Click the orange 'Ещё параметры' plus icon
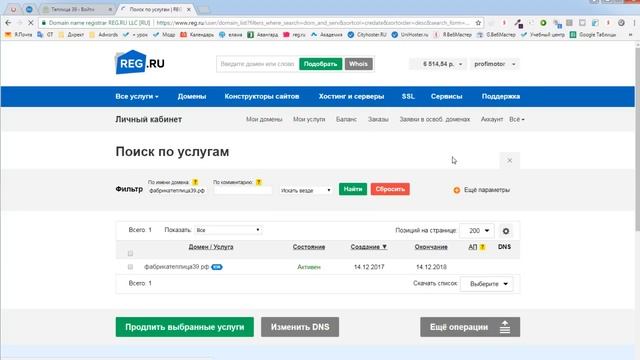Viewport: 640px width, 360px height. click(x=457, y=190)
